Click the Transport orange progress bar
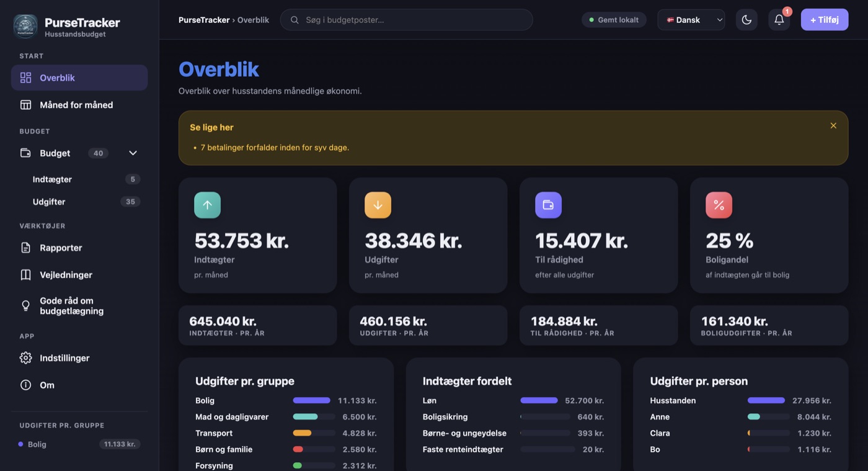This screenshot has height=471, width=868. (x=314, y=433)
